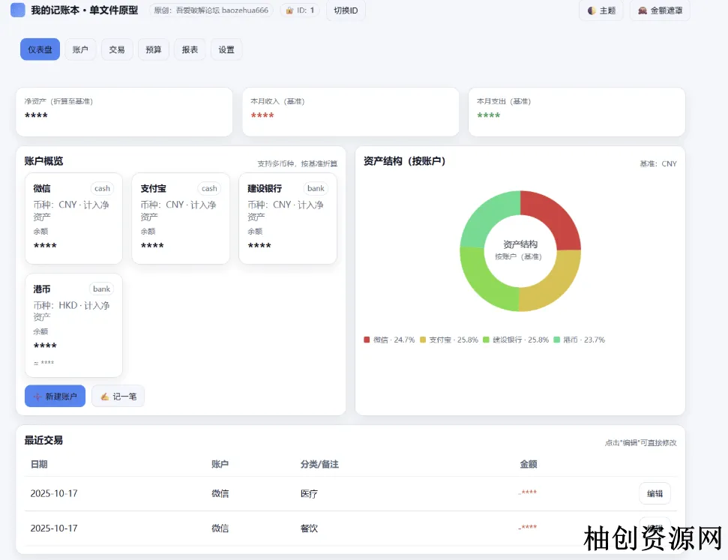Screen dimensions: 728x560
Task: Click the 切换ID button
Action: click(x=346, y=10)
